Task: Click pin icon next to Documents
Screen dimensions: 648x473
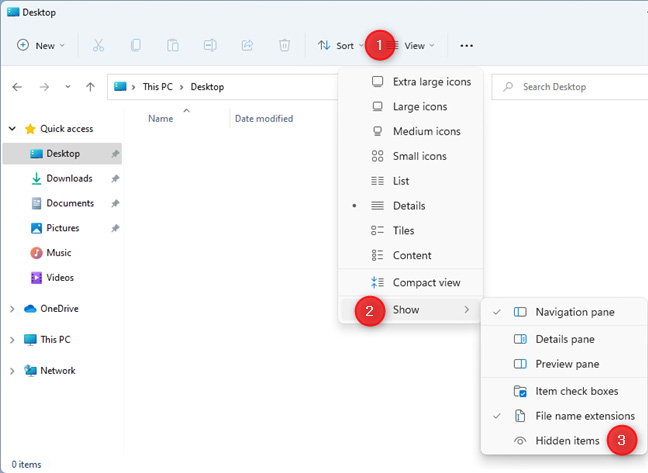Action: [115, 203]
